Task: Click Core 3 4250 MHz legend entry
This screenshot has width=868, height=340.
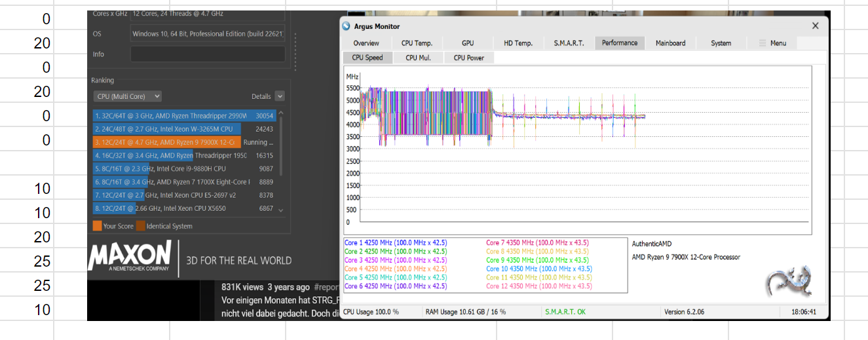Action: point(396,260)
